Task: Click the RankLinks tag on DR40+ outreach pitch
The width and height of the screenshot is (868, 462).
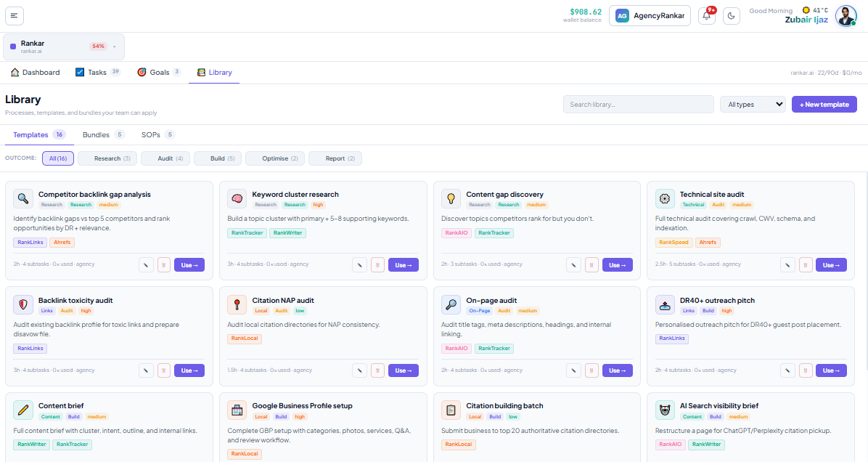Action: pos(672,339)
